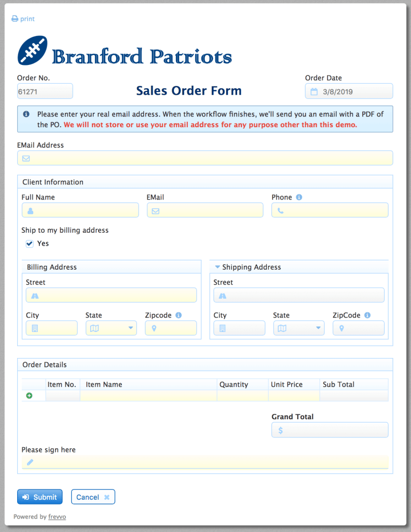Add an order row with the green plus icon
Viewport: 411px width, 532px height.
pyautogui.click(x=30, y=395)
